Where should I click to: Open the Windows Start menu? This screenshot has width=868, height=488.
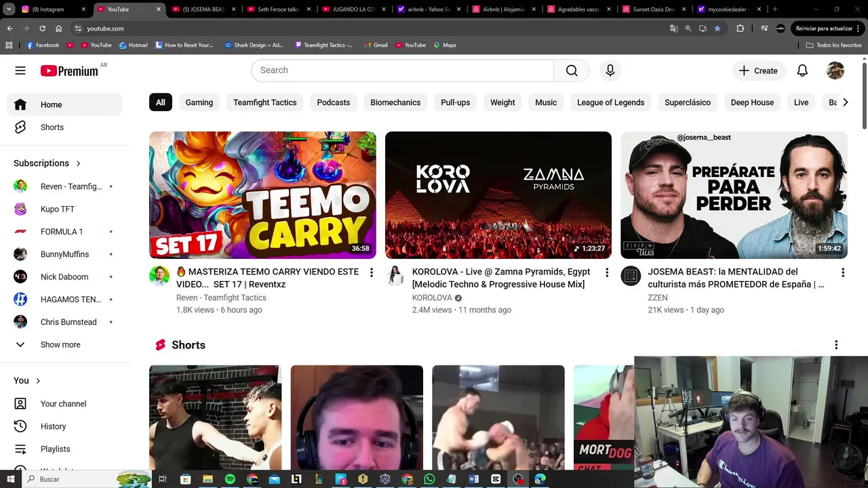[x=11, y=479]
